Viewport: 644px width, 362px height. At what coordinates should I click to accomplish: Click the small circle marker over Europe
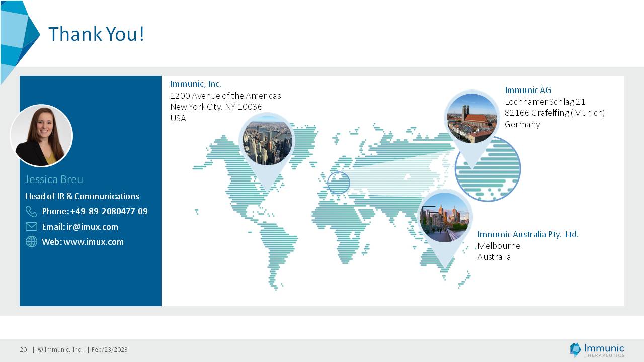pyautogui.click(x=339, y=183)
